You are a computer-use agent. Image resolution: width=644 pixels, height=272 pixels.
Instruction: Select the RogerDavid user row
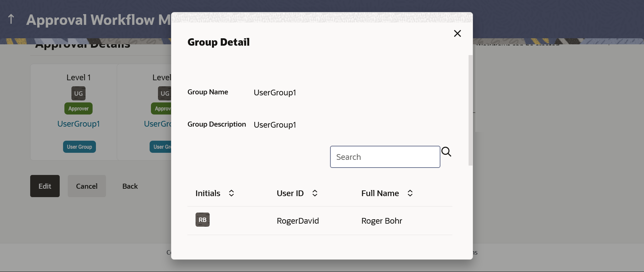298,221
